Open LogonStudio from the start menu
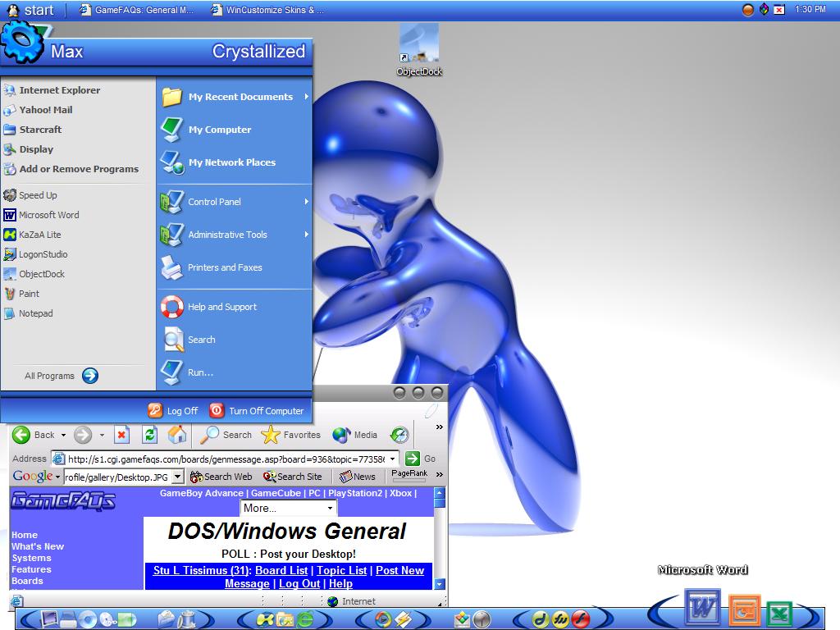Screen dimensions: 840x630 (x=35, y=254)
